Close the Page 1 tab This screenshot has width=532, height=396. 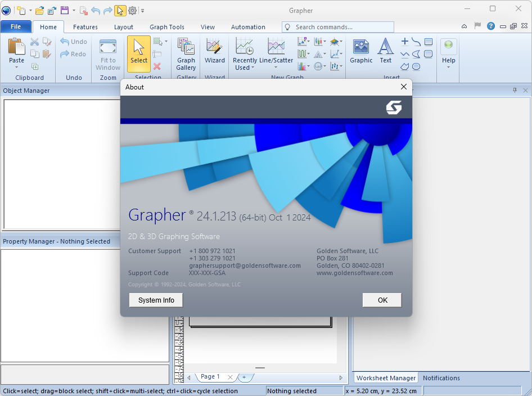tap(230, 377)
